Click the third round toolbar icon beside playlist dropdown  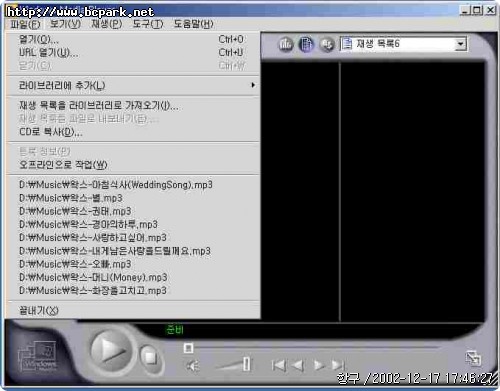(x=327, y=44)
